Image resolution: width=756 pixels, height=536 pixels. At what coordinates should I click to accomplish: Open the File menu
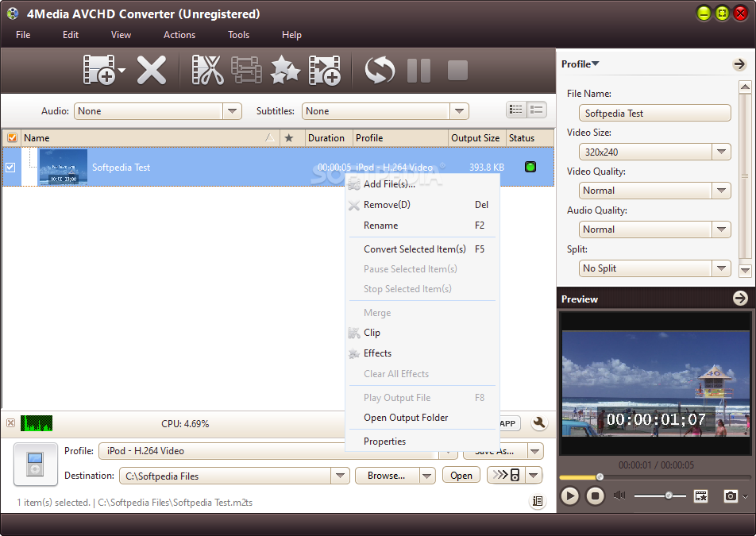click(x=23, y=35)
